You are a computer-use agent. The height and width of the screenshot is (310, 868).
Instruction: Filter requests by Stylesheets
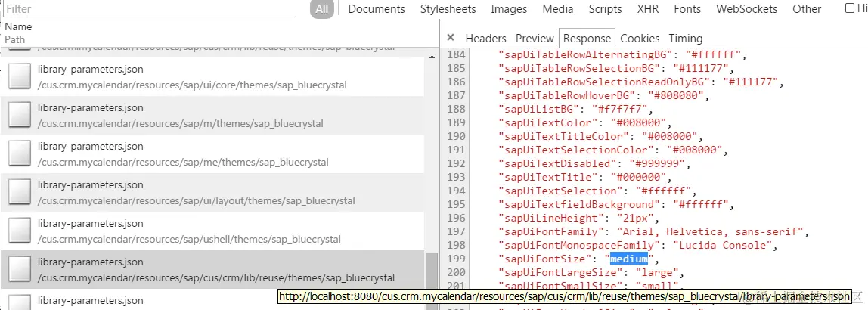(448, 9)
